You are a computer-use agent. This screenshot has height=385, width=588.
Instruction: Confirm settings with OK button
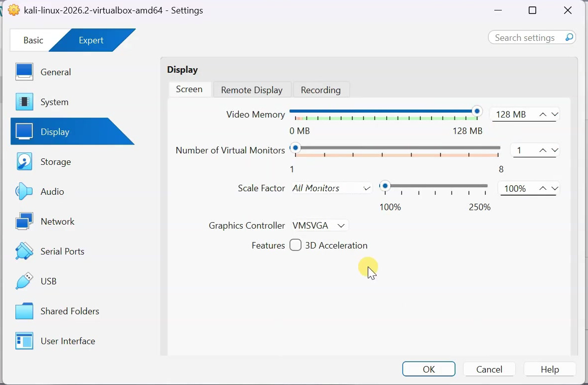coord(429,369)
